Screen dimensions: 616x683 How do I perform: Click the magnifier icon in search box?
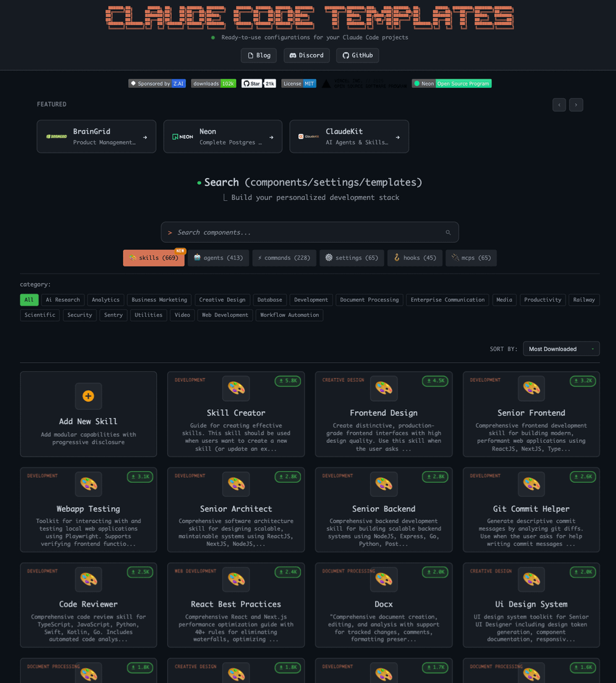pos(448,232)
